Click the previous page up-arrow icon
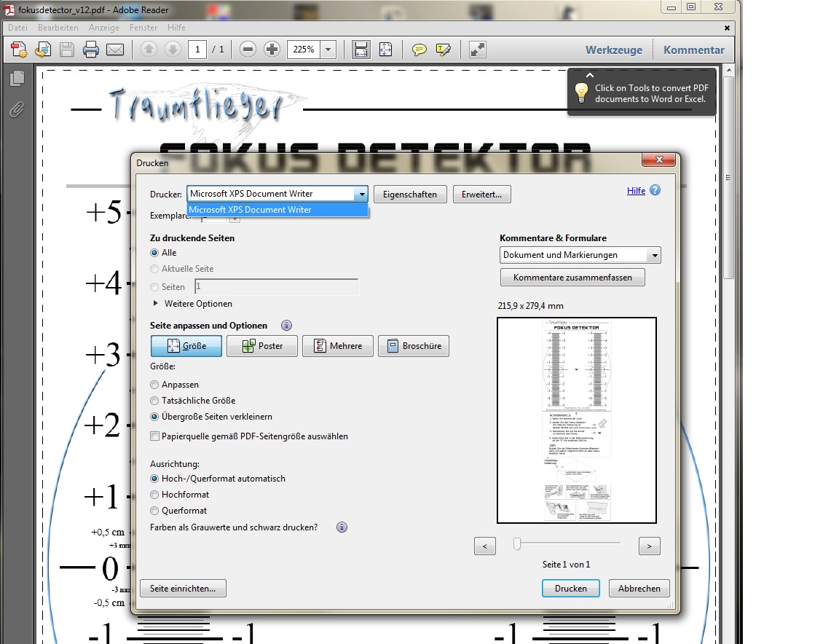This screenshot has height=644, width=839. 149,50
